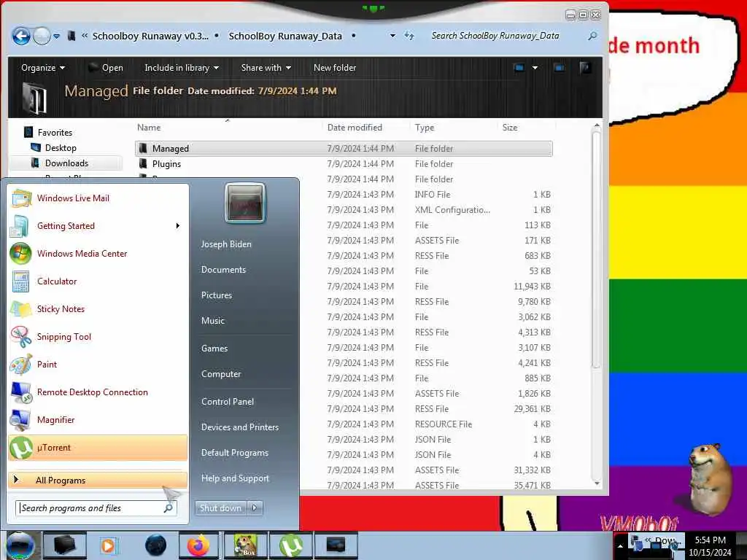Go forward in Explorer window

42,36
